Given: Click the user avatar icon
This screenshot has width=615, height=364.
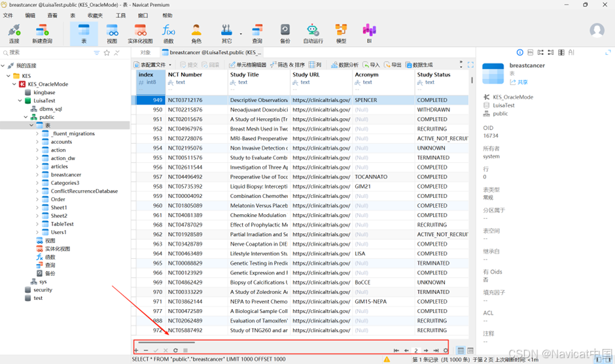Looking at the screenshot, I should [597, 31].
